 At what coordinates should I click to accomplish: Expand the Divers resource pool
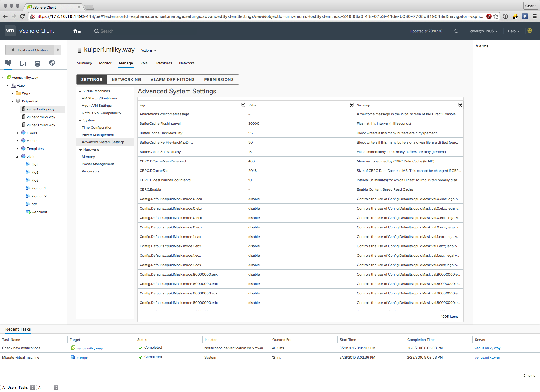(x=17, y=133)
